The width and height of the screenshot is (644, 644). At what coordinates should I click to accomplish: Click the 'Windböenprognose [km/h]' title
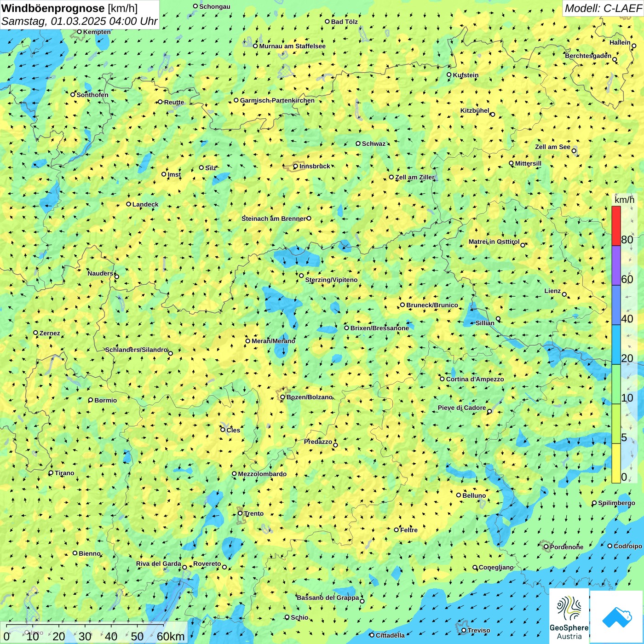70,8
